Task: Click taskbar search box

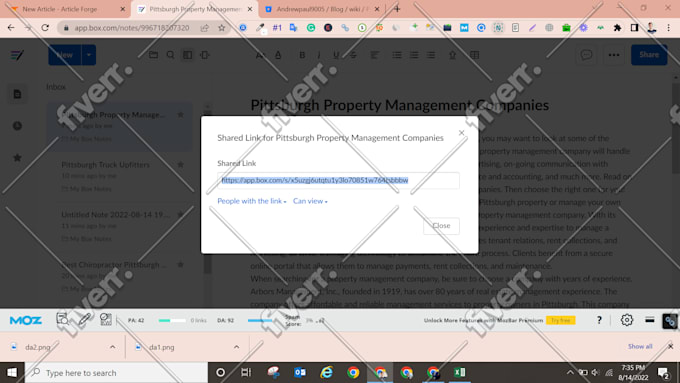Action: [x=116, y=373]
